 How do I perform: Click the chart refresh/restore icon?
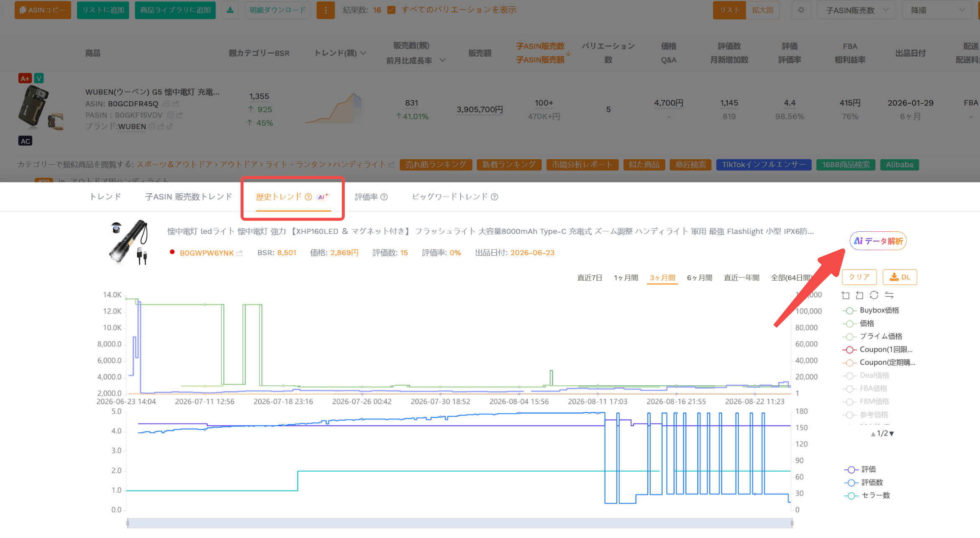[874, 295]
